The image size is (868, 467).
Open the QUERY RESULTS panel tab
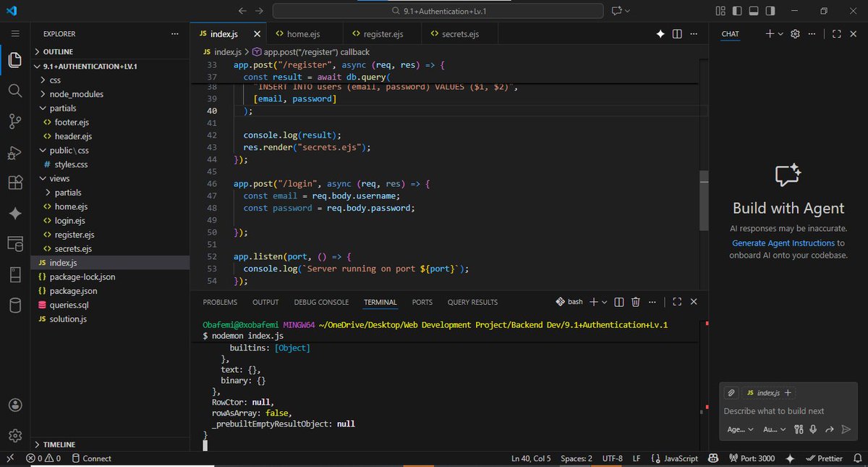[x=472, y=302]
